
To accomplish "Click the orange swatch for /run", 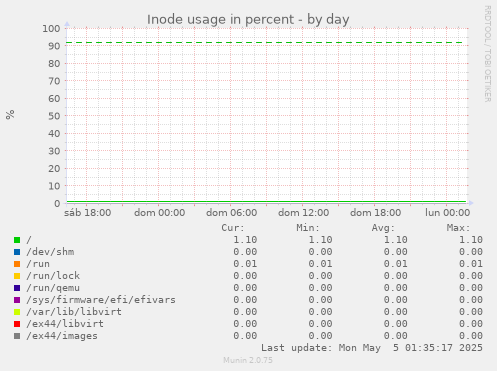I will tap(17, 264).
